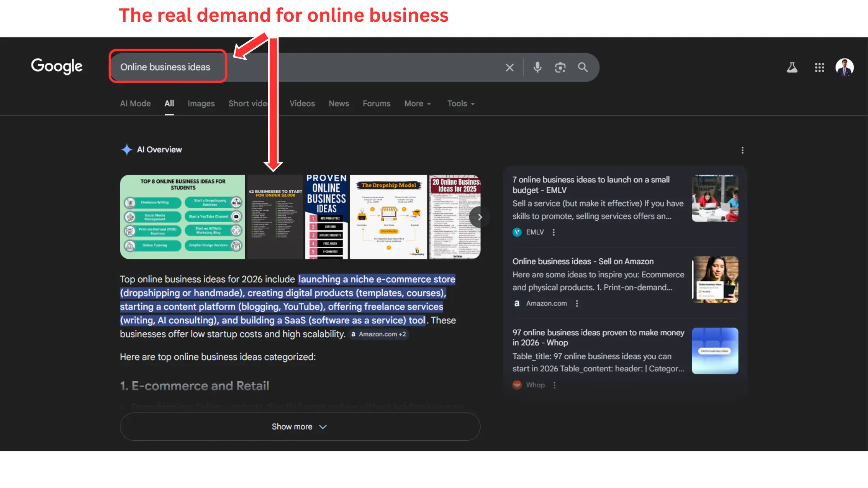Viewport: 868px width, 488px height.
Task: Switch to the Videos tab
Action: 302,103
